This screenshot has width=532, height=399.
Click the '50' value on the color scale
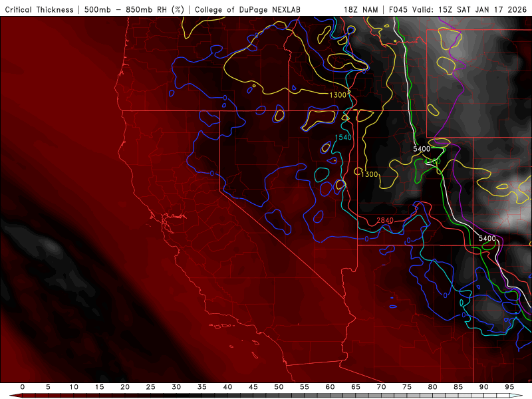[279, 387]
